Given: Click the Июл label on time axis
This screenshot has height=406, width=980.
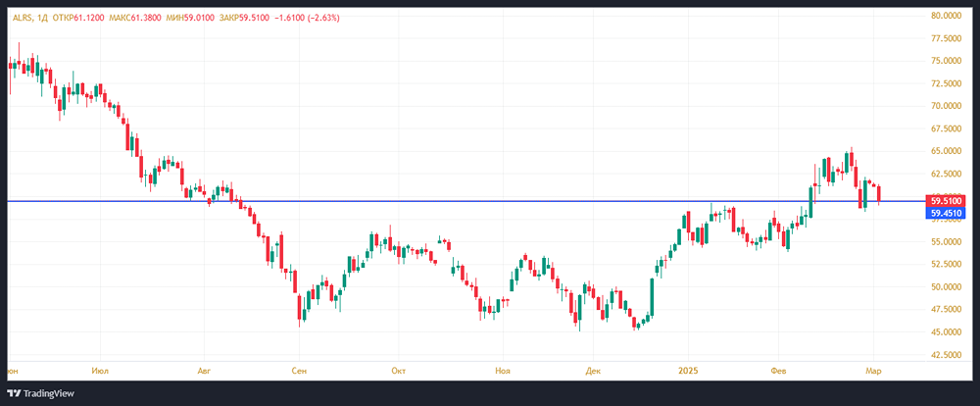Looking at the screenshot, I should (x=100, y=371).
